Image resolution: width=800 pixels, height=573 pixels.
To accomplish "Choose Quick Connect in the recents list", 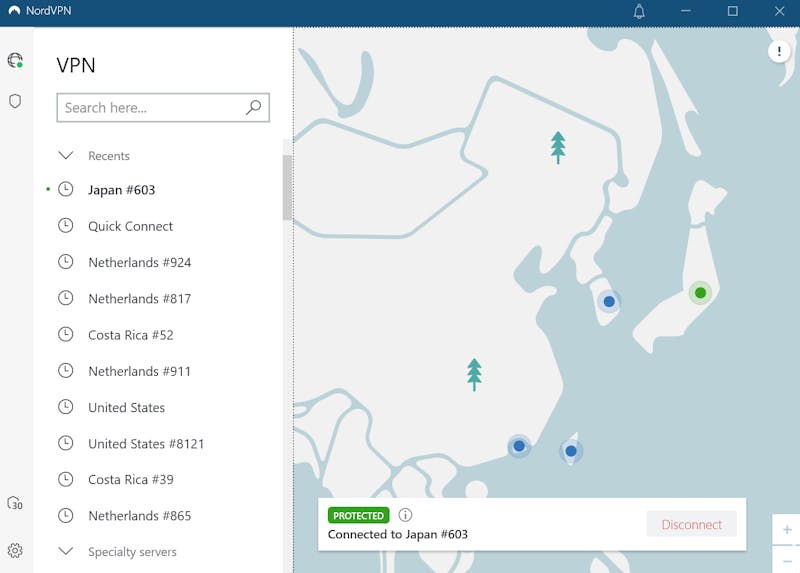I will 130,226.
